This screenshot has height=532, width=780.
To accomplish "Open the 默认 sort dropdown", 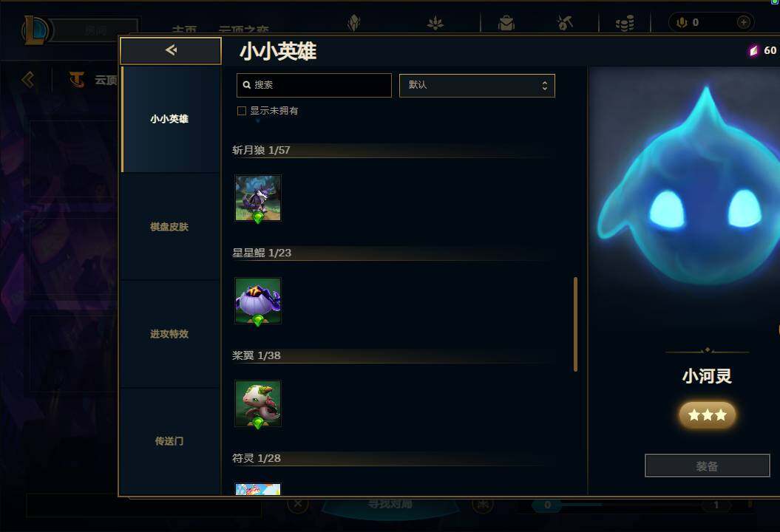I will pyautogui.click(x=477, y=86).
